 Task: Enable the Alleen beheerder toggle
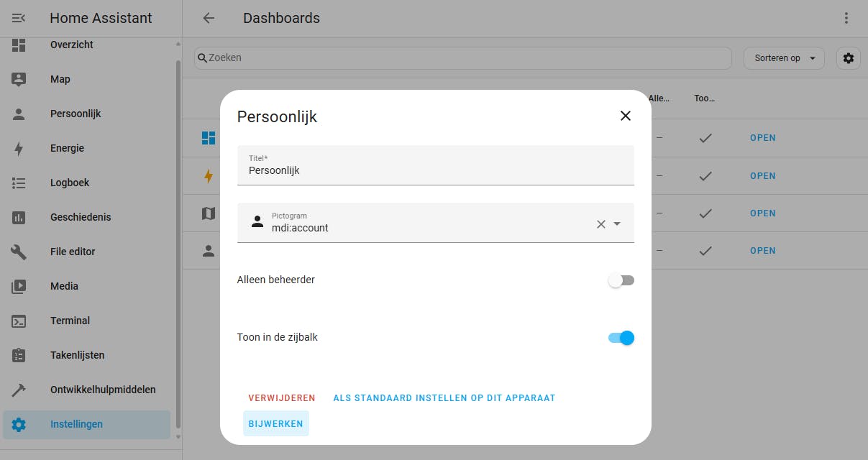click(621, 280)
